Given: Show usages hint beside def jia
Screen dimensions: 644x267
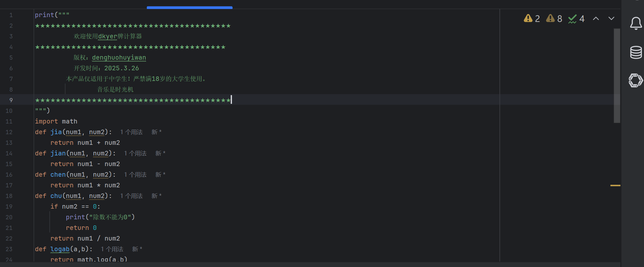Looking at the screenshot, I should pos(131,132).
